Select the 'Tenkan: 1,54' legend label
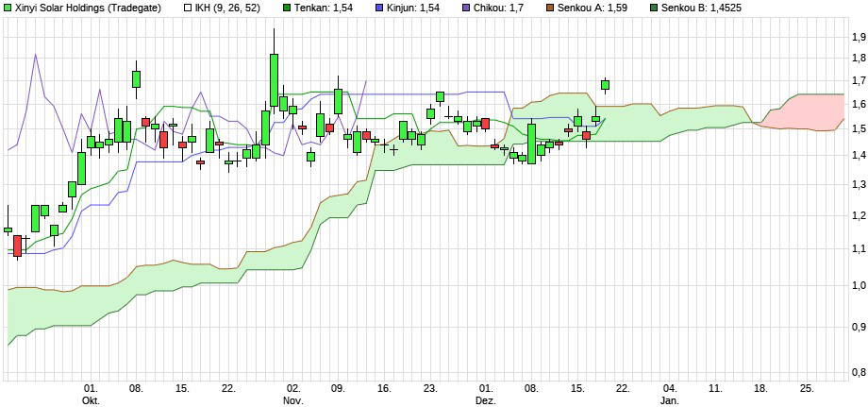868x407 pixels. click(322, 8)
